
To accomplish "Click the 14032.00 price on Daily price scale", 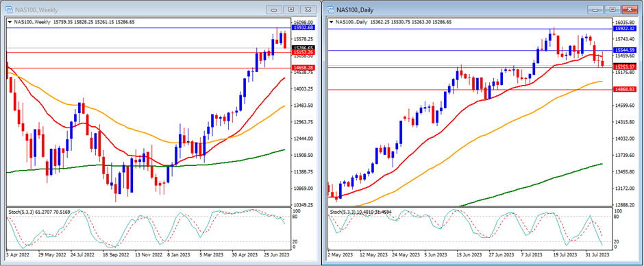I will coord(624,138).
